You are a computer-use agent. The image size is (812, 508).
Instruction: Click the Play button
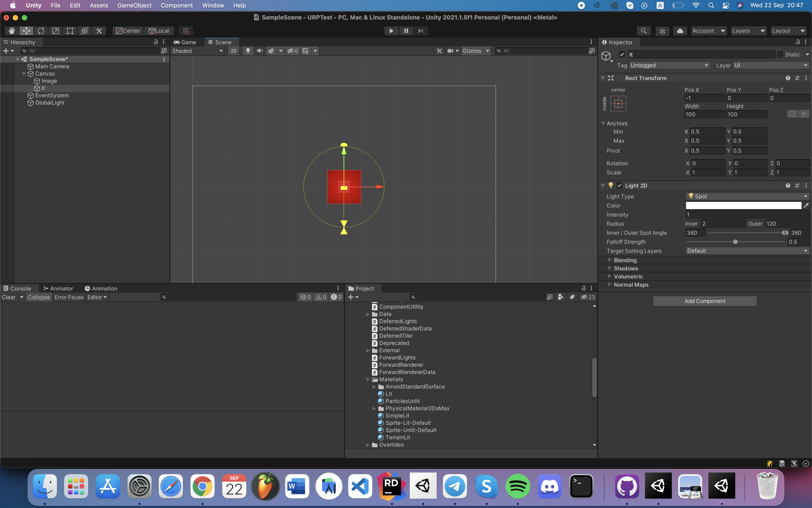(x=391, y=31)
